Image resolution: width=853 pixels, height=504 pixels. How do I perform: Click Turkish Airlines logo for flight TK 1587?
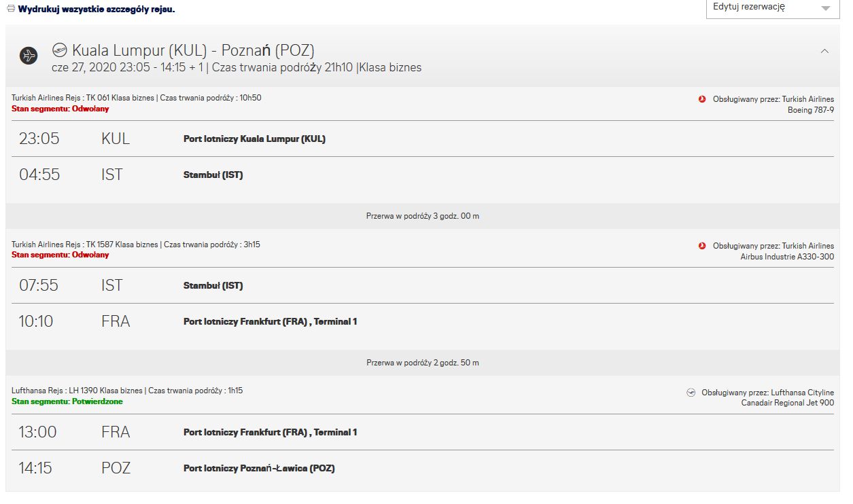pyautogui.click(x=702, y=246)
